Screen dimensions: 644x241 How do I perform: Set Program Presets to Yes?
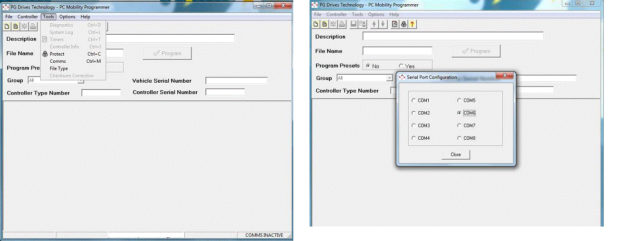[402, 66]
